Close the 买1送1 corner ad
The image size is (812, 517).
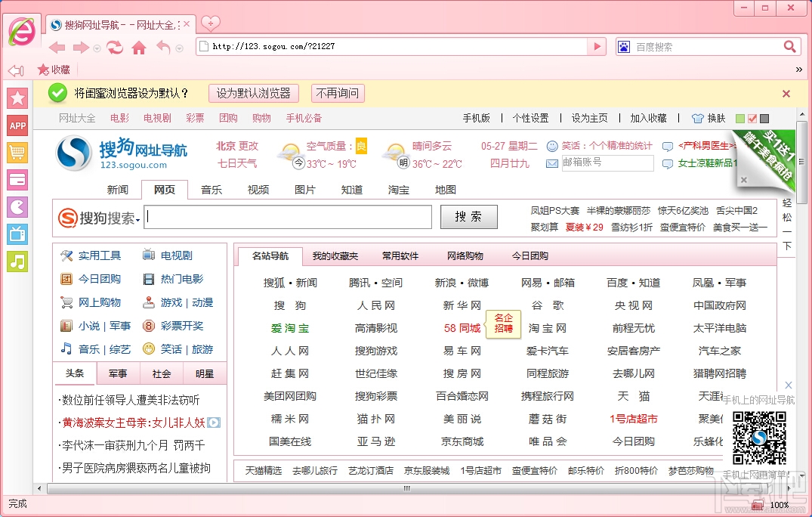tap(744, 180)
